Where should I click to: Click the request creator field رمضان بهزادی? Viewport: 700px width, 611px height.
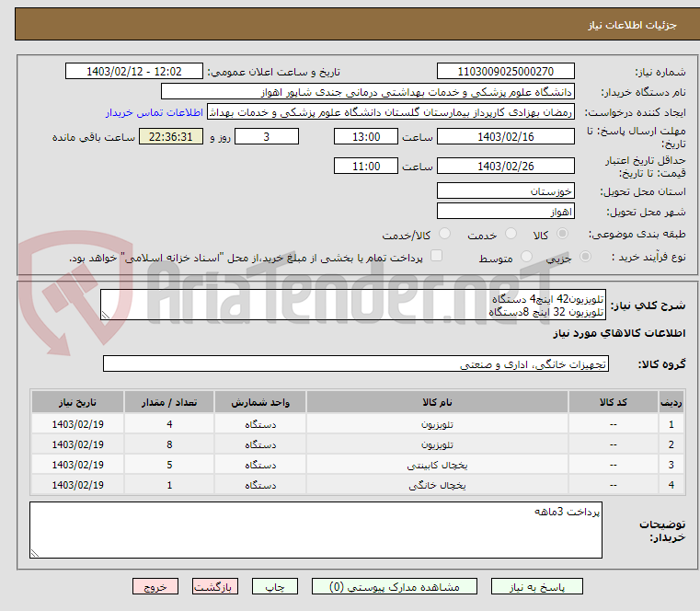(391, 112)
